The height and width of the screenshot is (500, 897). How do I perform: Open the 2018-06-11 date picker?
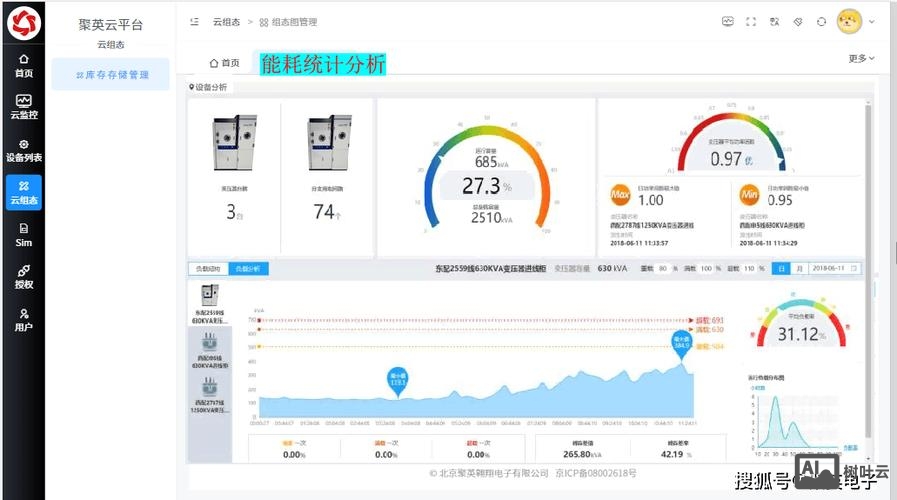(x=834, y=268)
